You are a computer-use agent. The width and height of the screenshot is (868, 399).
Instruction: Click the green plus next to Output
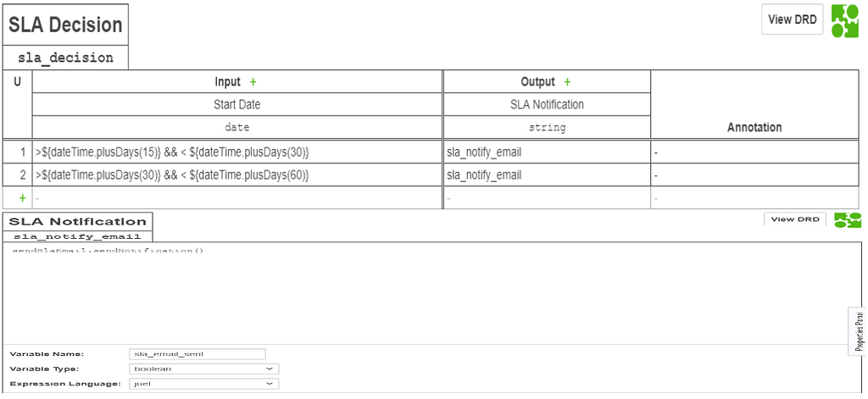567,82
